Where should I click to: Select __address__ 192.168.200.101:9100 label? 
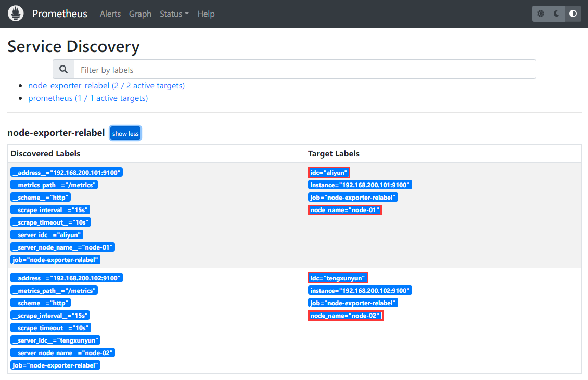[67, 173]
